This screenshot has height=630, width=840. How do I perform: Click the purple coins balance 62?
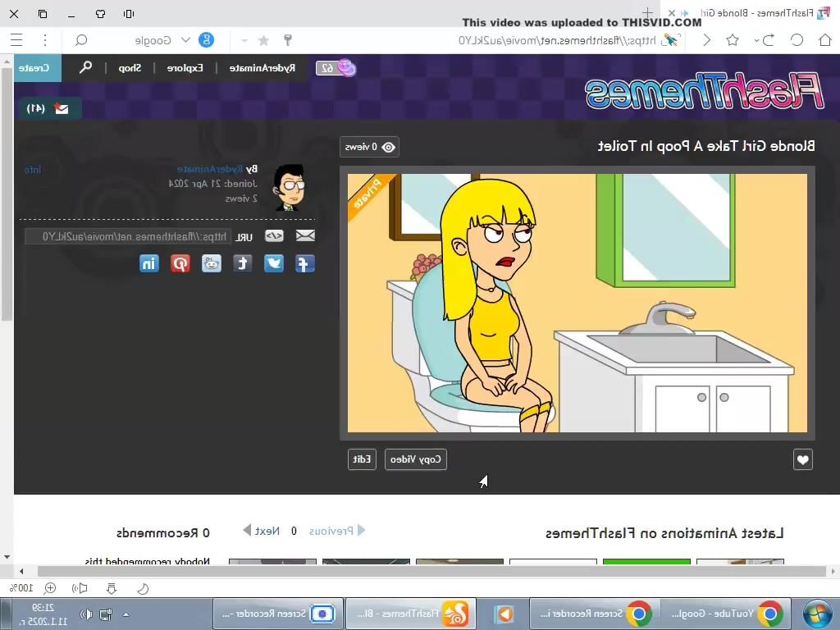[336, 68]
